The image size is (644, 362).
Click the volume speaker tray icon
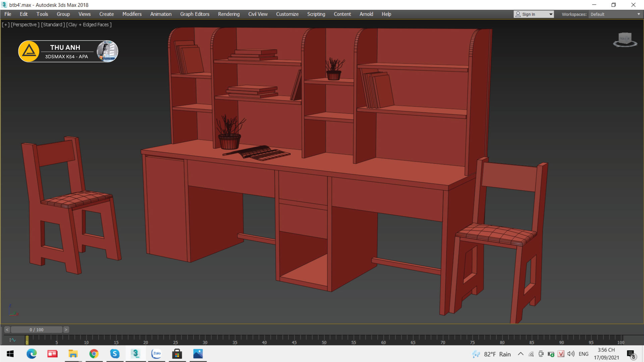tap(571, 354)
